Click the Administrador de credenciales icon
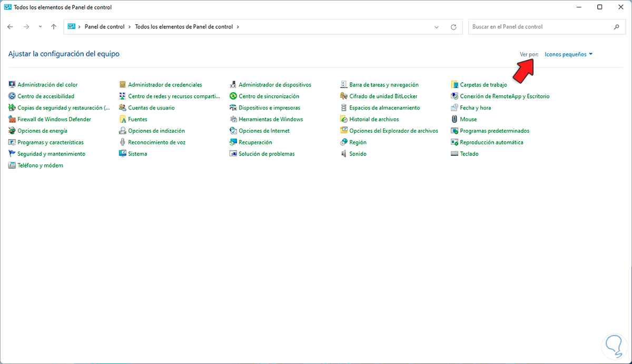 123,84
